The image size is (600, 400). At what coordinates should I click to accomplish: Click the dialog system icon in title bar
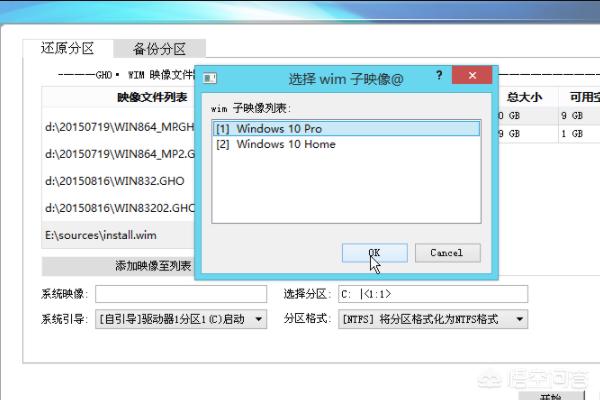210,78
